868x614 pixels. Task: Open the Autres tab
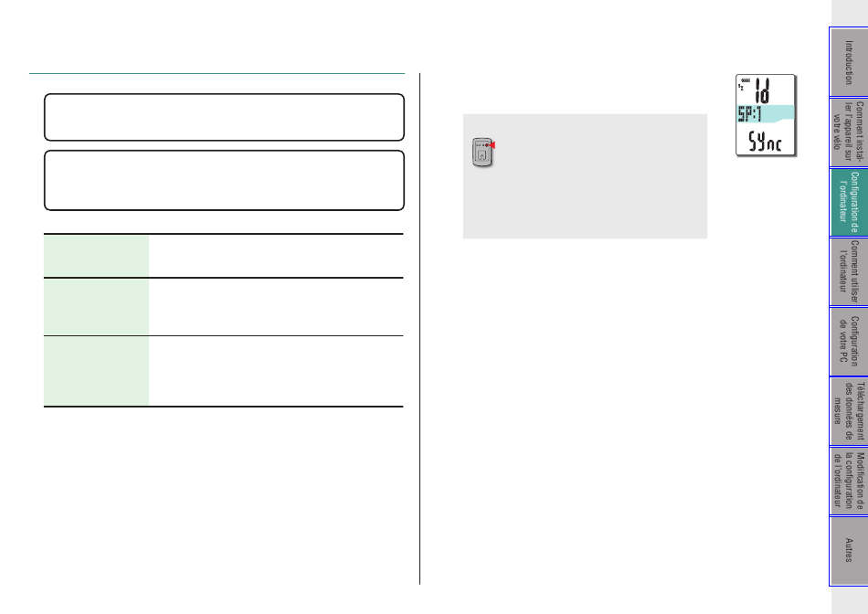[849, 550]
